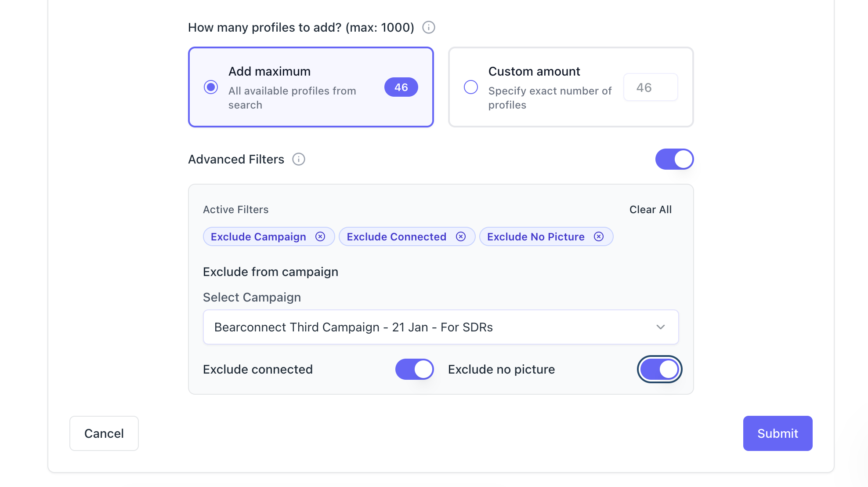
Task: Disable the Advanced Filters toggle
Action: pos(674,159)
